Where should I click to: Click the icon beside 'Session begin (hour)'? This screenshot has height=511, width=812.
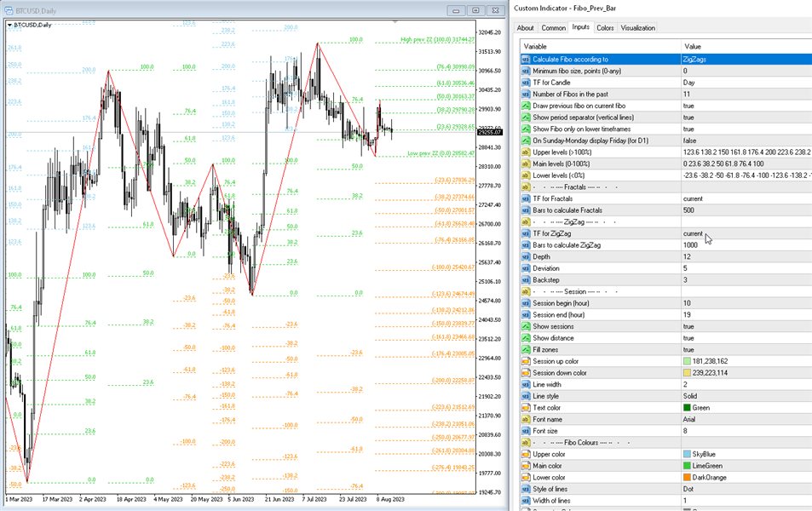tap(527, 303)
